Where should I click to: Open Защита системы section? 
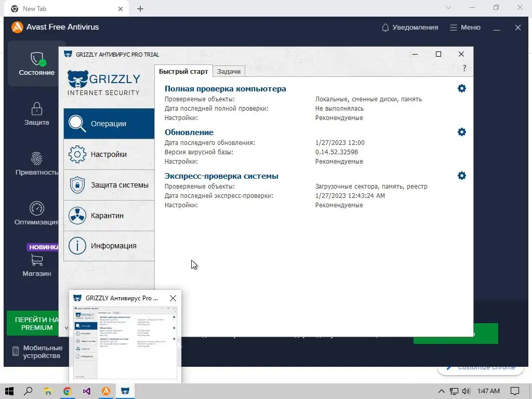[109, 185]
